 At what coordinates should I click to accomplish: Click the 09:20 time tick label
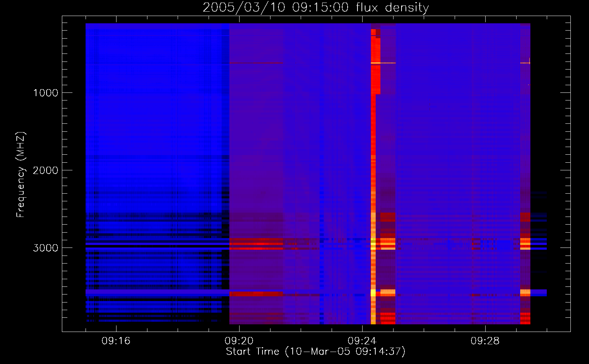click(239, 341)
